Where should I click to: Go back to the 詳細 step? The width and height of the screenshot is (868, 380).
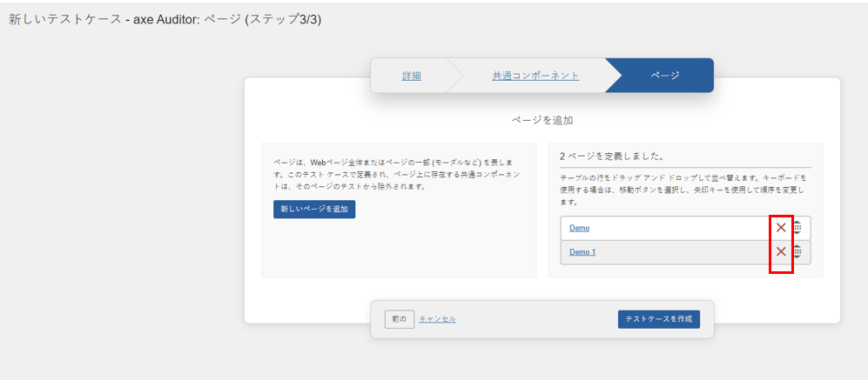411,76
